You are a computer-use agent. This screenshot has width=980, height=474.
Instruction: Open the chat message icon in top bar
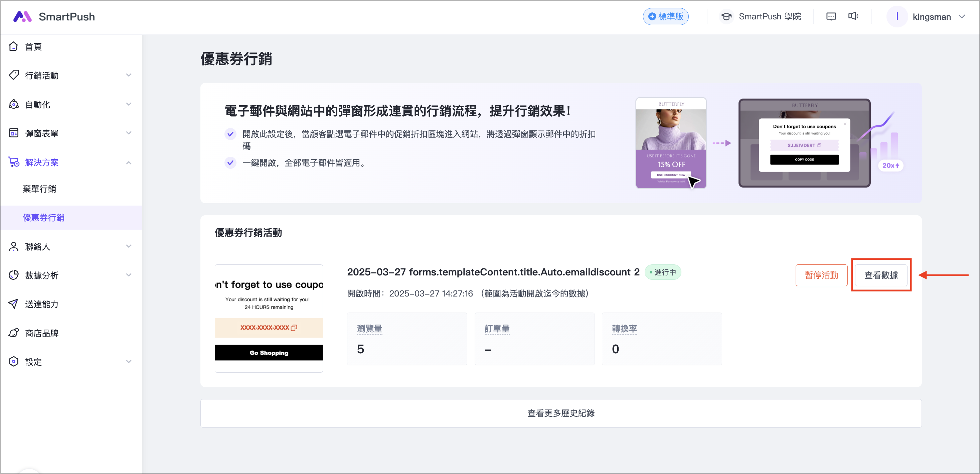coord(831,16)
